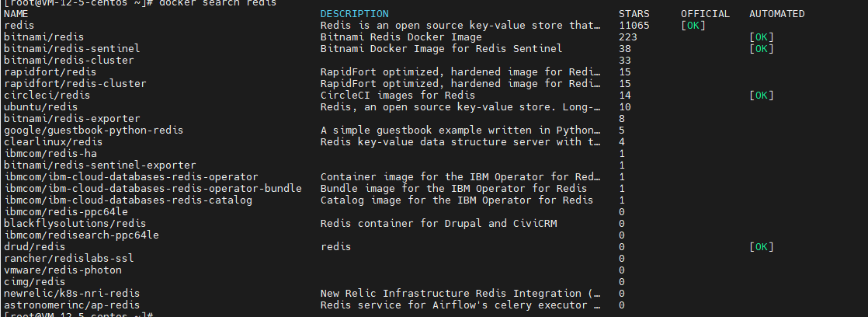Click the Bitnami Redis Docker Image description
The height and width of the screenshot is (317, 868).
click(401, 37)
